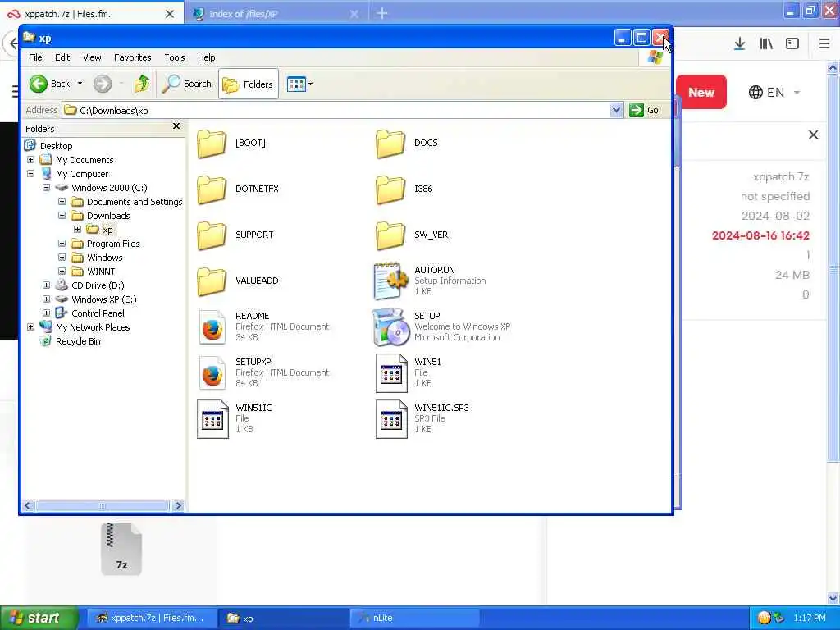The height and width of the screenshot is (630, 840).
Task: Click the Folders pane horizontal scrollbar
Action: (x=103, y=505)
